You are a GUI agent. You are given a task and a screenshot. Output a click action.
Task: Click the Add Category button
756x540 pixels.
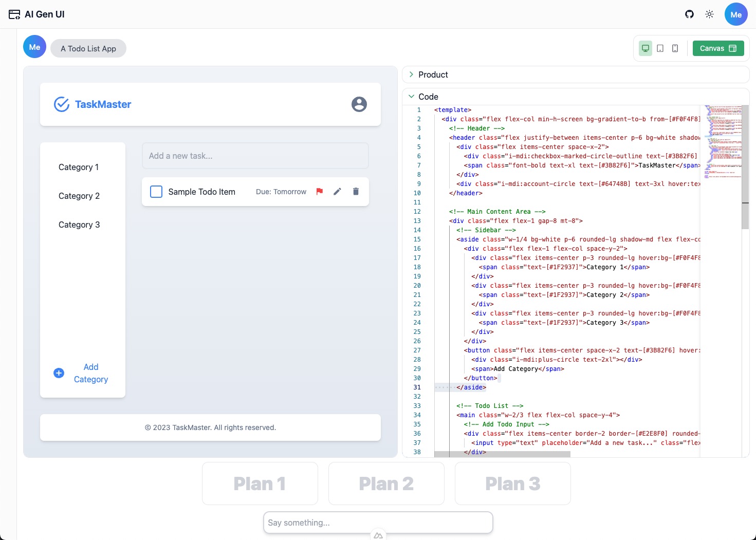(83, 373)
